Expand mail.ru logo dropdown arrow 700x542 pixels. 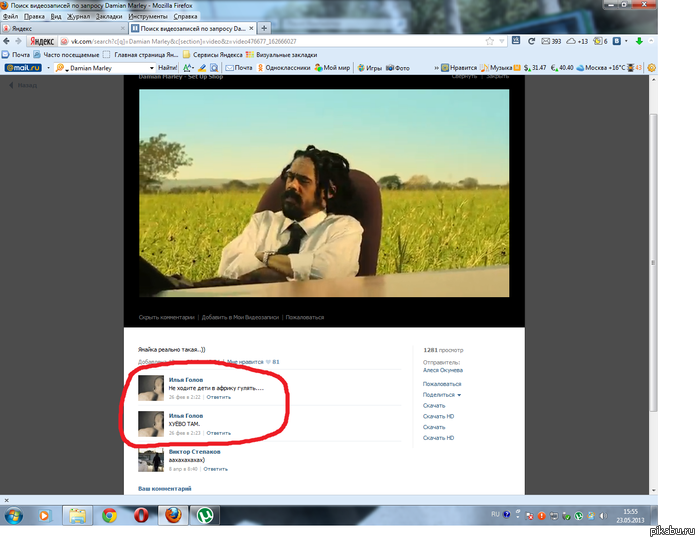pyautogui.click(x=48, y=68)
